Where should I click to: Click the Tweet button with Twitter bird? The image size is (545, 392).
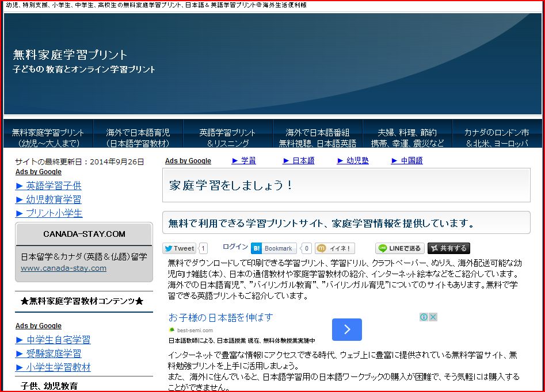(180, 248)
